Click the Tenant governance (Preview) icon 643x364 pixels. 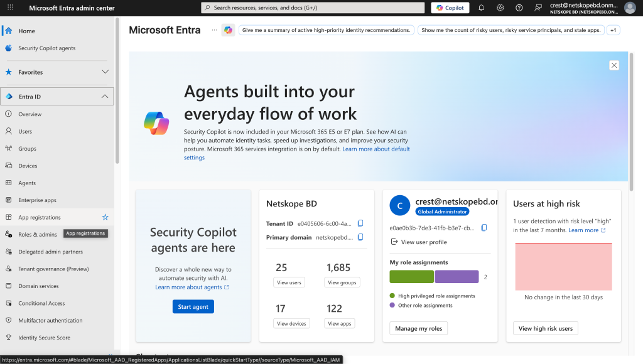pyautogui.click(x=9, y=269)
